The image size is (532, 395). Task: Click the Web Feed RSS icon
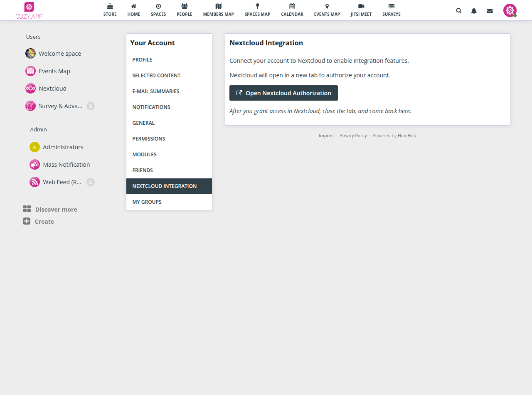pos(34,182)
